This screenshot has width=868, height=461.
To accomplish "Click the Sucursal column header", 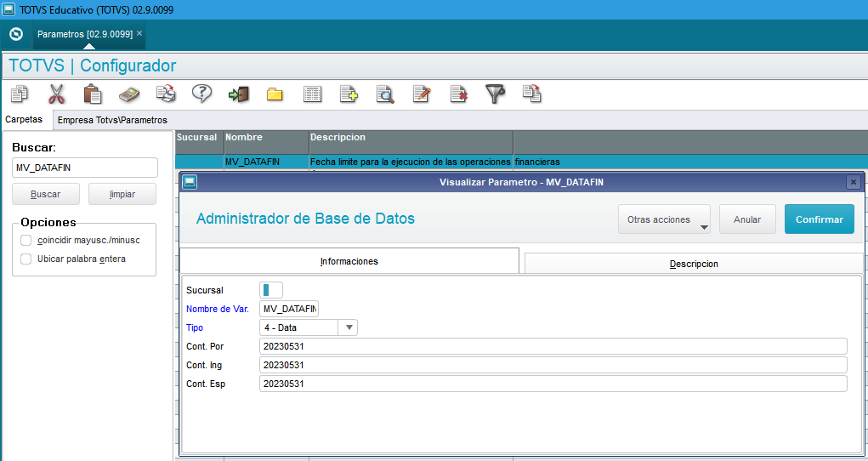I will click(200, 142).
